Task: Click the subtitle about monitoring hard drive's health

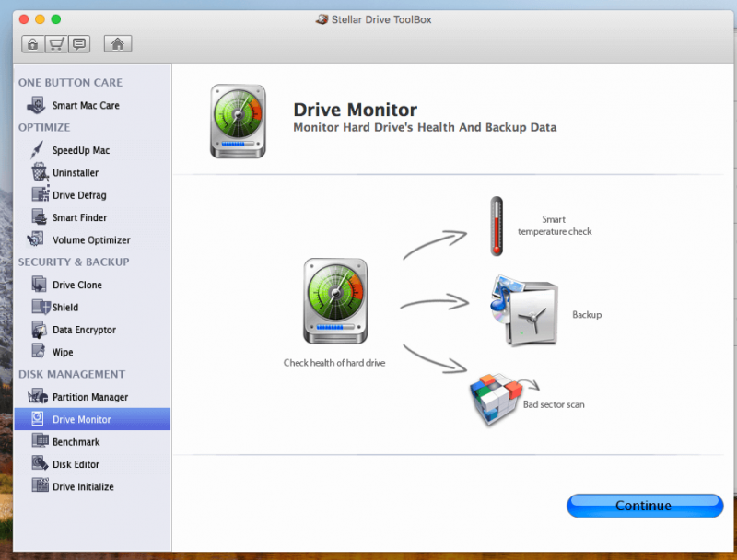Action: pyautogui.click(x=425, y=128)
